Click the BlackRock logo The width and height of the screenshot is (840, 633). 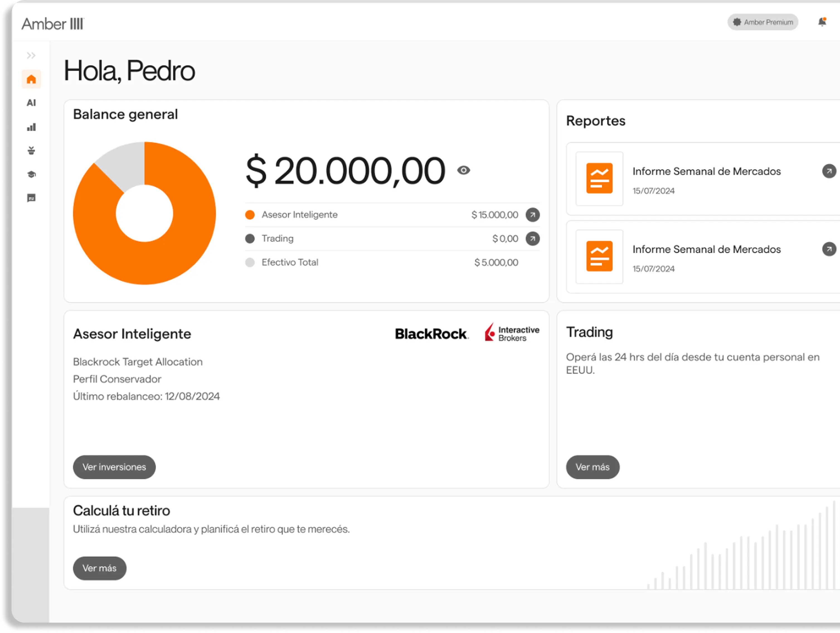point(432,334)
